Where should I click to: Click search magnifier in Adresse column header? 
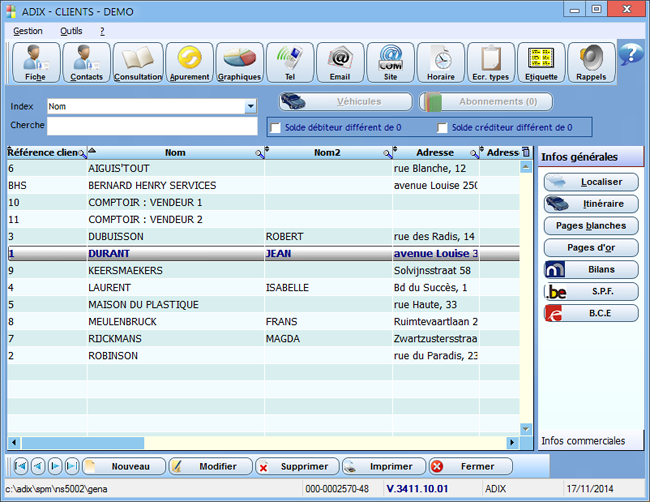pyautogui.click(x=474, y=154)
